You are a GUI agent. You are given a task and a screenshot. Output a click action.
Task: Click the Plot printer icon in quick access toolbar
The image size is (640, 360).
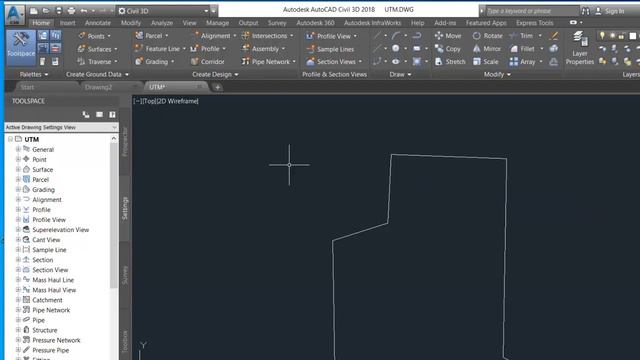click(71, 11)
